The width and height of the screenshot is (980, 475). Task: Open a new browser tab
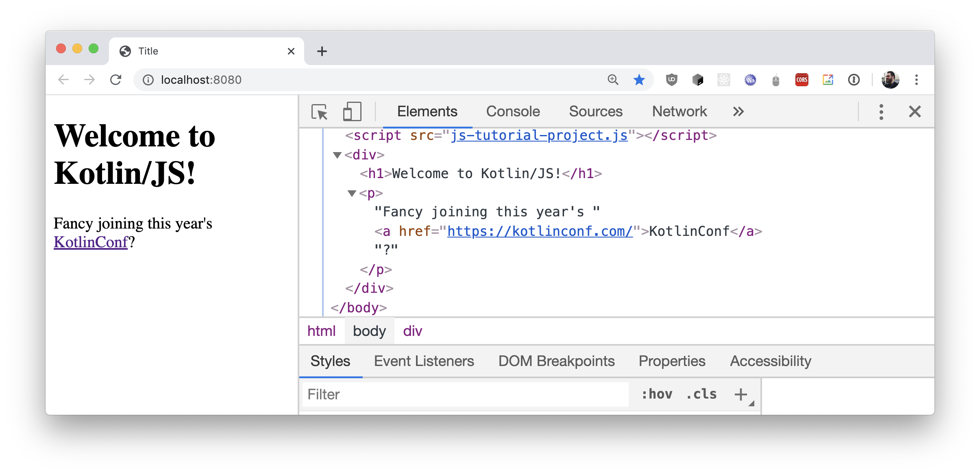(x=322, y=51)
